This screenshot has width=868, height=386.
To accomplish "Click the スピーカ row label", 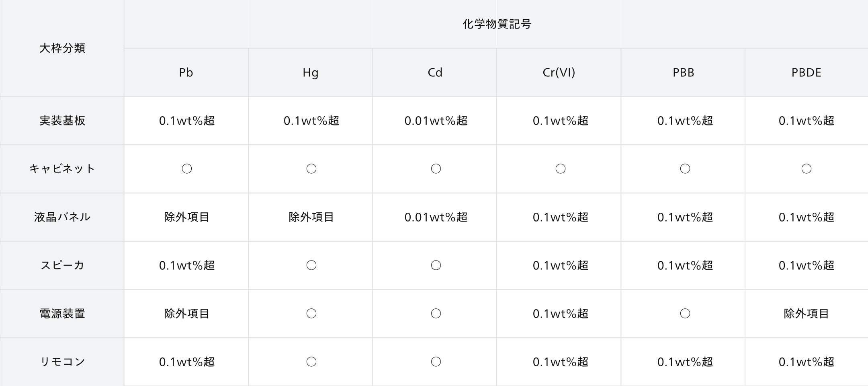I will (x=62, y=265).
